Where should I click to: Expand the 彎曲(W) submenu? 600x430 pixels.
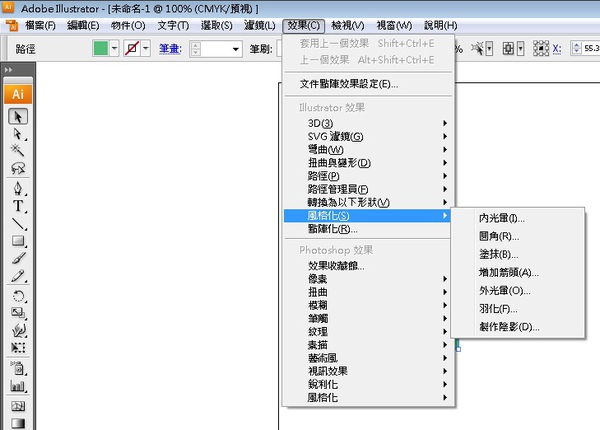[368, 150]
